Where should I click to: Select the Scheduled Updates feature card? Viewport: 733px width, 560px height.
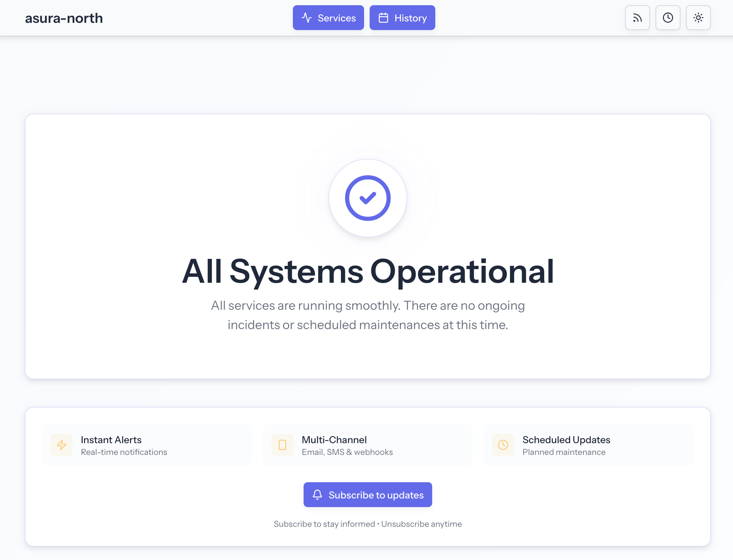pyautogui.click(x=588, y=445)
